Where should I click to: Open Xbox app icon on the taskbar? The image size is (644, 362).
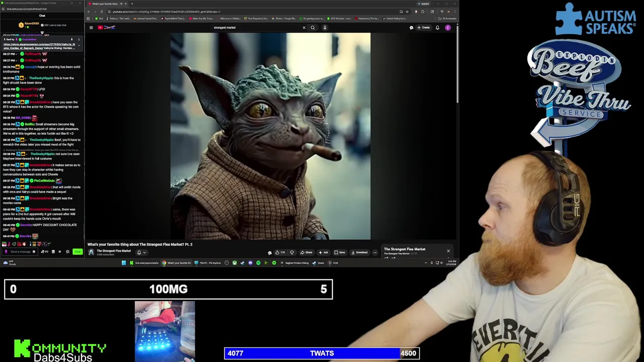(234, 263)
